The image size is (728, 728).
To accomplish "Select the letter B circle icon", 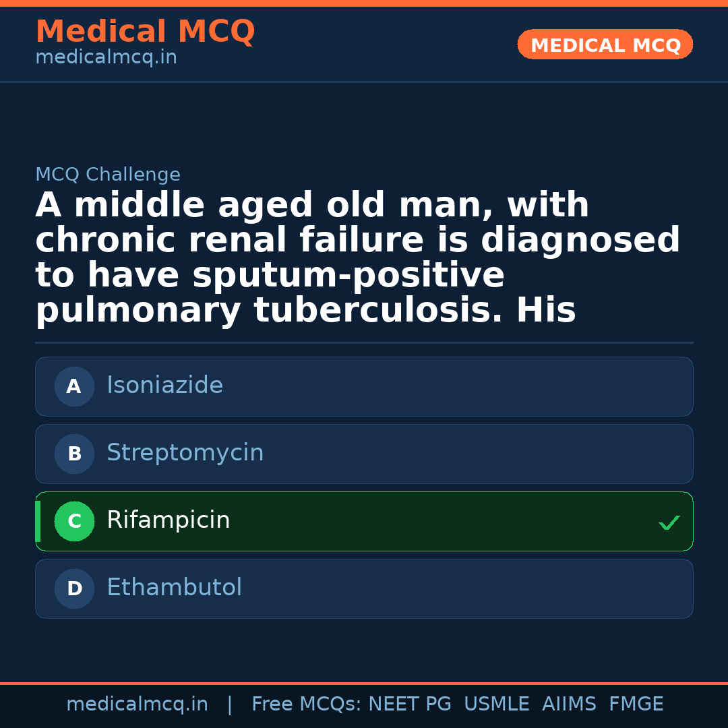I will [74, 454].
